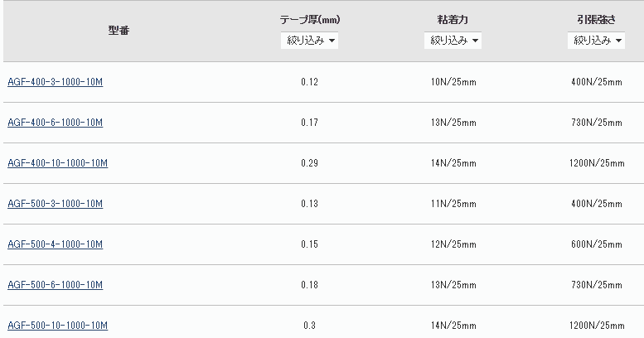Select the 10N/25mm adhesive strength cell

click(x=453, y=82)
